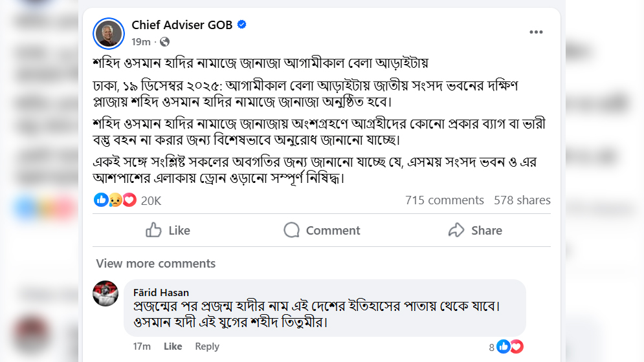Image resolution: width=644 pixels, height=362 pixels.
Task: Click the heart reaction on Farid's comment
Action: pyautogui.click(x=516, y=347)
